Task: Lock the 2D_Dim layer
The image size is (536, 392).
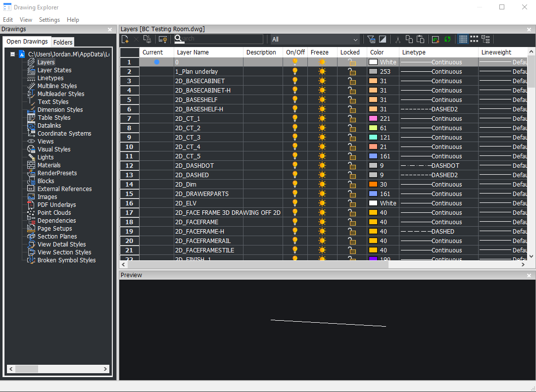Action: point(352,184)
